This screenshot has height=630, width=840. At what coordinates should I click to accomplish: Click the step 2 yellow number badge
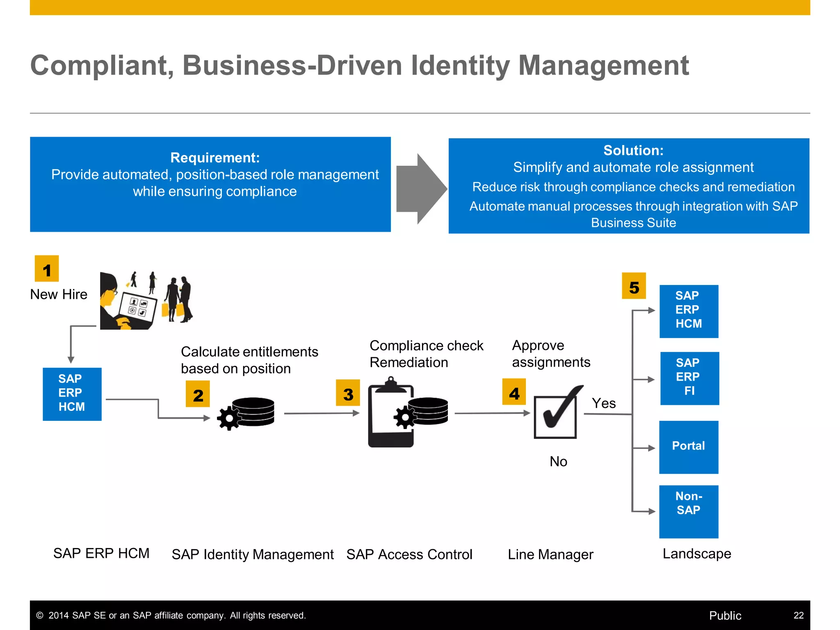198,394
